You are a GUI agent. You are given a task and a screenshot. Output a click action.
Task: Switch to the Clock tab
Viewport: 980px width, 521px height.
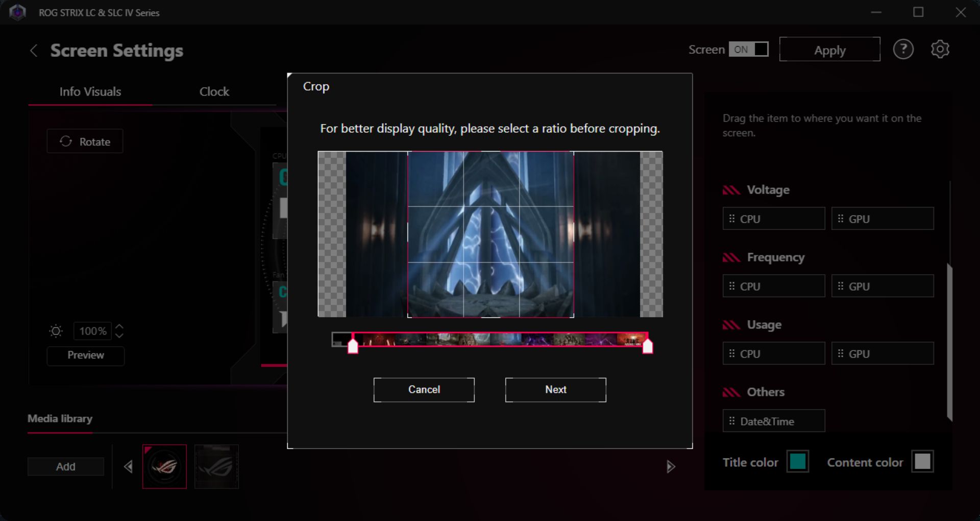click(214, 92)
